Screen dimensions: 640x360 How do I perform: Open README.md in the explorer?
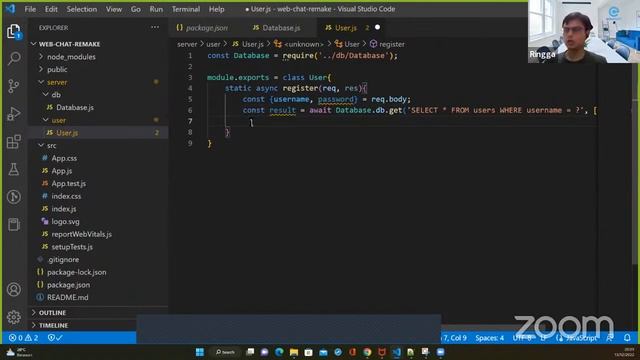[x=98, y=297]
